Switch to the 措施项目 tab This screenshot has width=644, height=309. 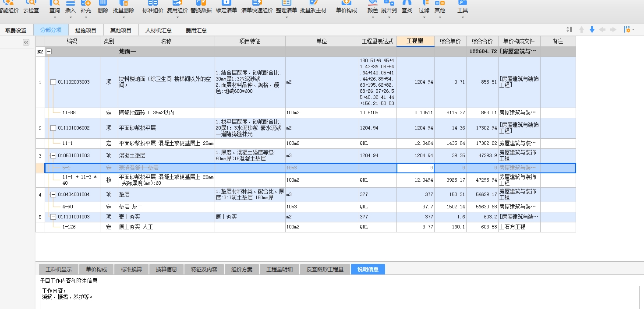point(86,30)
